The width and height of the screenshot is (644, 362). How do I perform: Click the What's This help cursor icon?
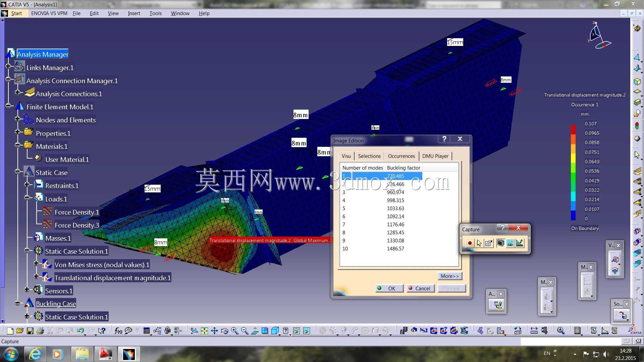(102, 331)
